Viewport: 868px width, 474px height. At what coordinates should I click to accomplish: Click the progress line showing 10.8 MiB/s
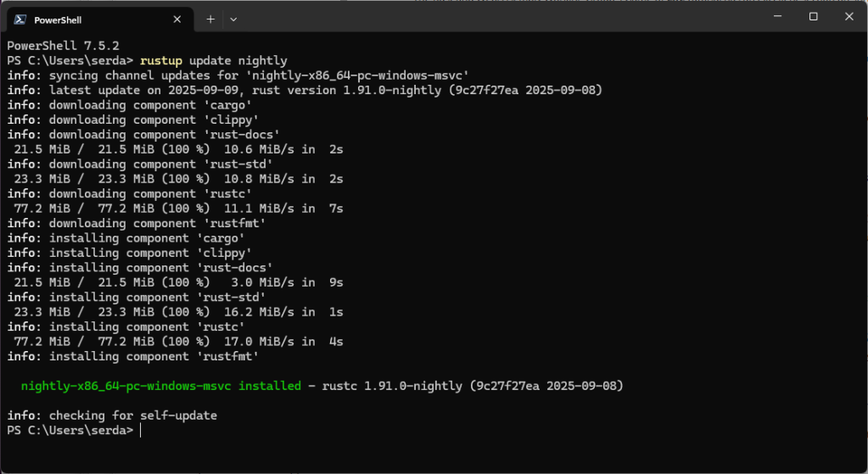click(178, 179)
